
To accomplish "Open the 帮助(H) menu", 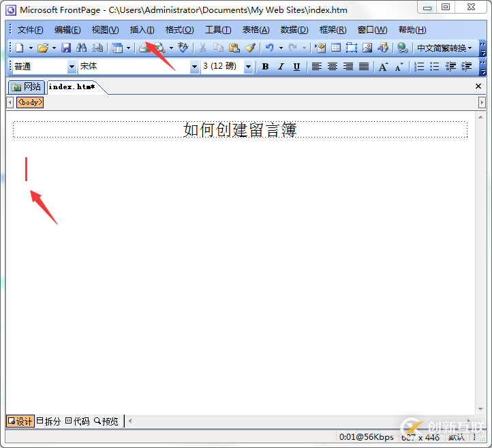I will [413, 30].
